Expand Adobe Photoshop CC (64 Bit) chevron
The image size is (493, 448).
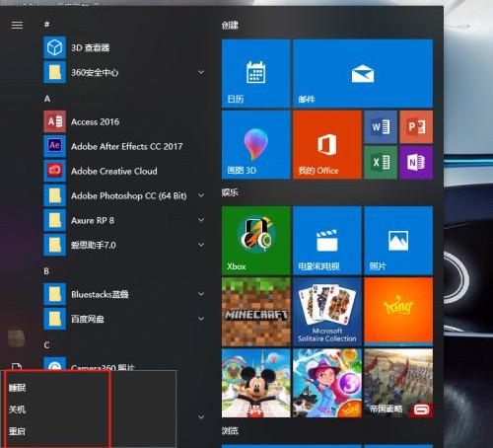coord(201,195)
